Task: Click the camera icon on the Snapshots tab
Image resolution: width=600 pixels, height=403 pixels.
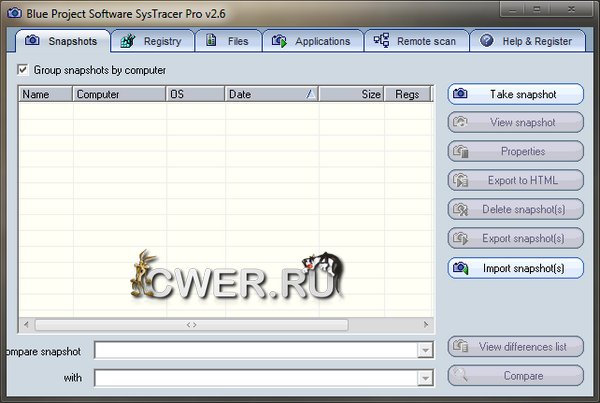Action: coord(32,41)
